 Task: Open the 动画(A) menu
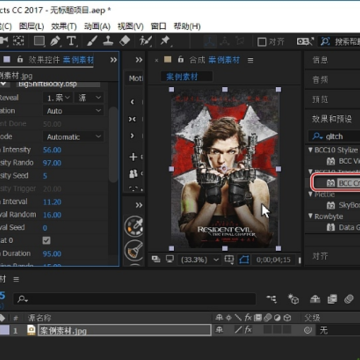[x=97, y=26]
